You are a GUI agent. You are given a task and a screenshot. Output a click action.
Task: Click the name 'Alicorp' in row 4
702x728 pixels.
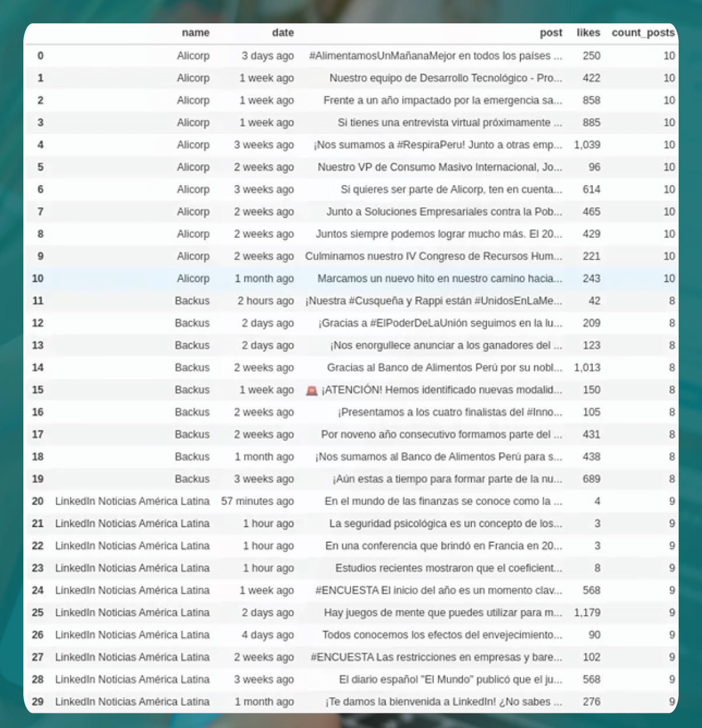[193, 144]
